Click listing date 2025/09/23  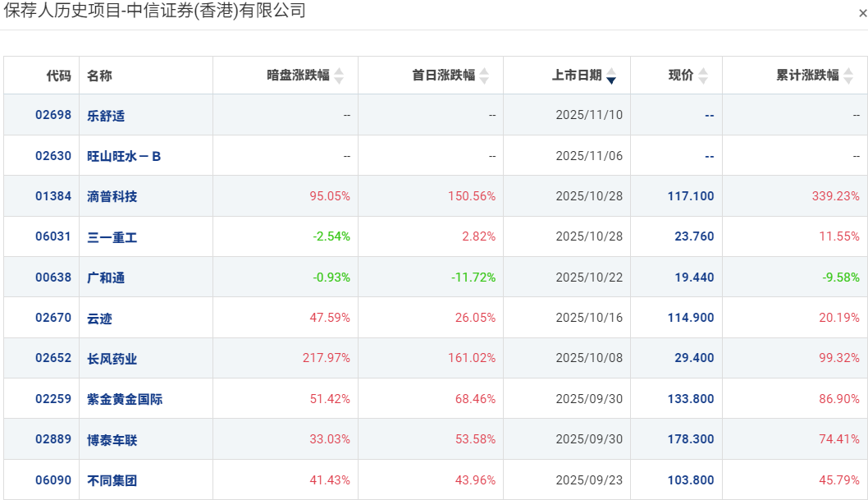coord(589,480)
